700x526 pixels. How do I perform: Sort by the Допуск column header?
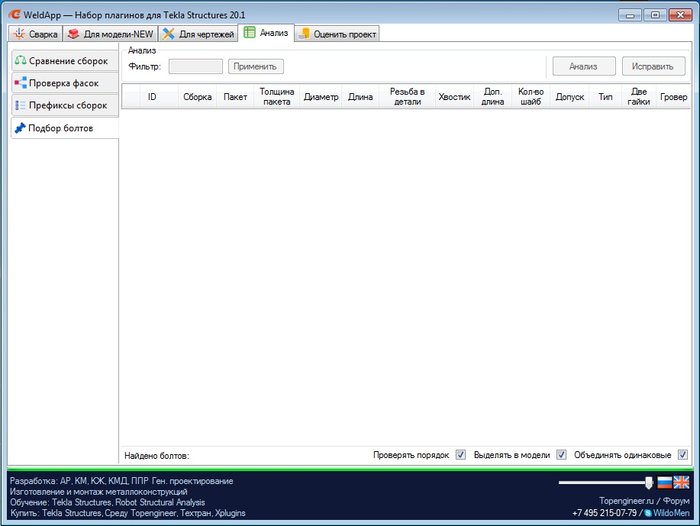pos(570,96)
